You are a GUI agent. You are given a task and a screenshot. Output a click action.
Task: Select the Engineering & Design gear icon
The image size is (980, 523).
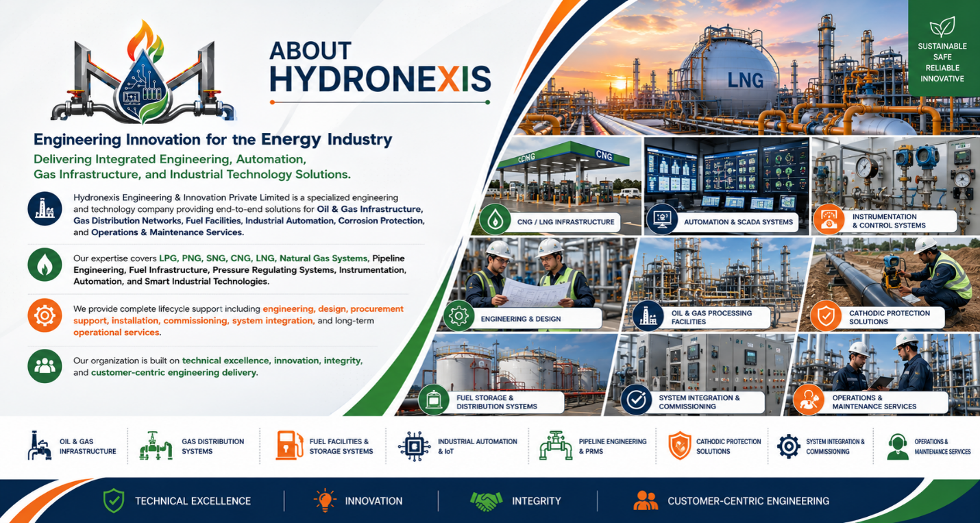pos(458,317)
